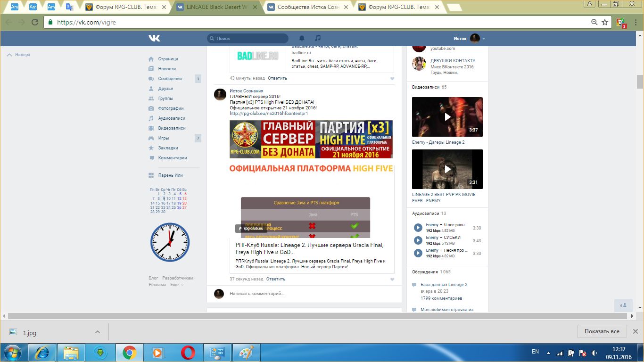Go back with browser back arrow
The width and height of the screenshot is (644, 362).
[x=8, y=22]
